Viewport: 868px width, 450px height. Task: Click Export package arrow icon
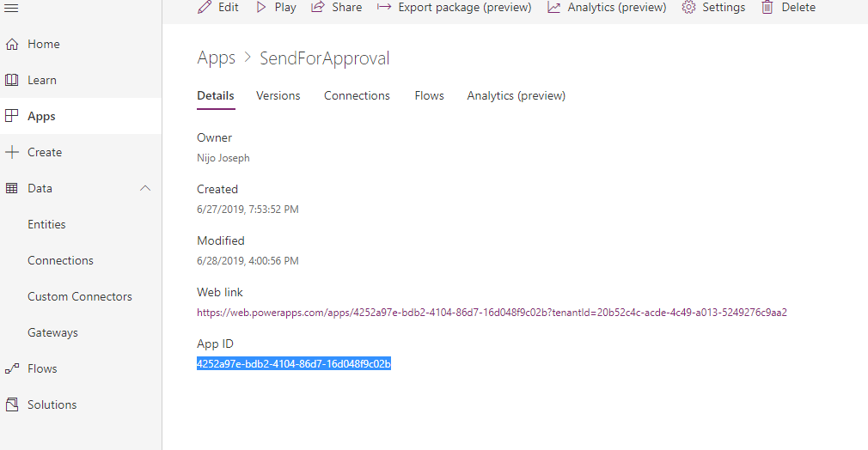(384, 8)
